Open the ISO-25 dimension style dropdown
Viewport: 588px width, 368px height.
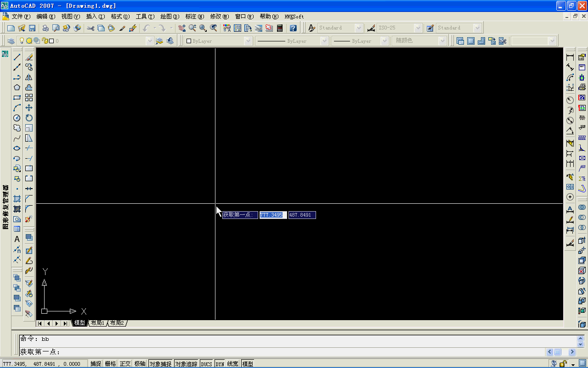pyautogui.click(x=399, y=28)
